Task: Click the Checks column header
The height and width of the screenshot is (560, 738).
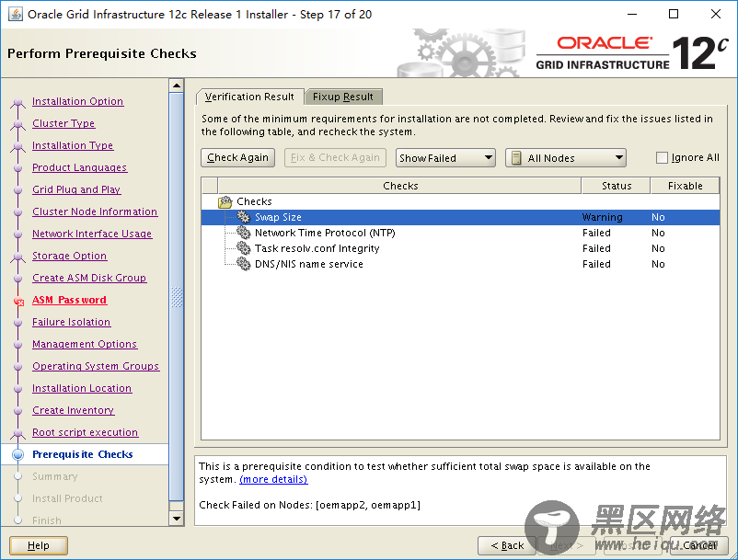Action: (x=399, y=186)
